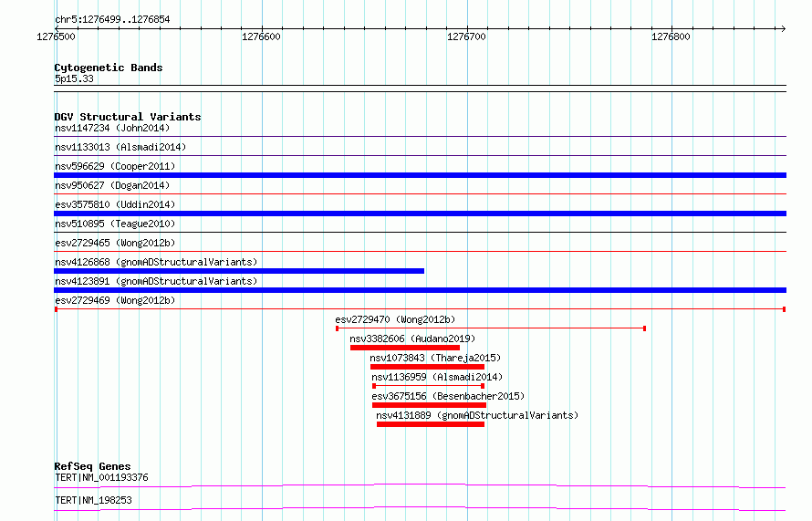Click TERT|NM_198253 gene label
Viewport: 812px width, 521px height.
(x=93, y=500)
